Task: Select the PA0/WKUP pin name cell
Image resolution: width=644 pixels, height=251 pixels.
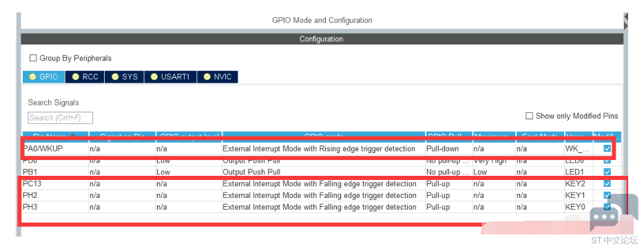Action: (x=55, y=148)
